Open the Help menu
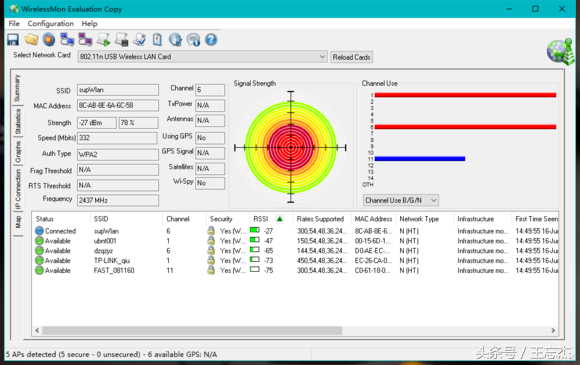The width and height of the screenshot is (580, 365). (x=90, y=23)
